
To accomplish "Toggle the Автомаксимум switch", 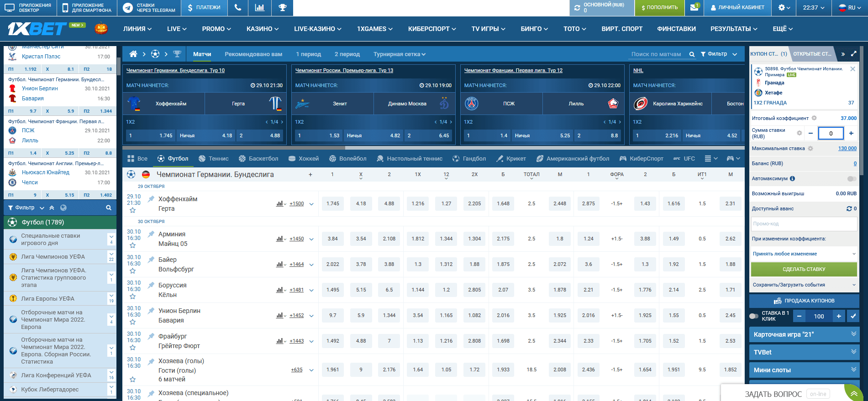I will 852,178.
